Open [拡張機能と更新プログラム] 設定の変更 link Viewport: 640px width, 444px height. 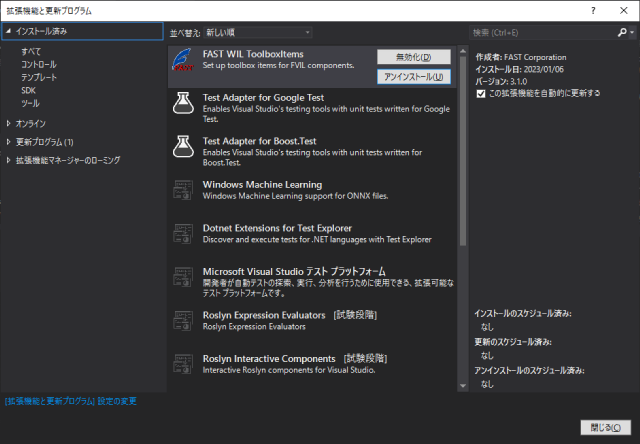71,401
